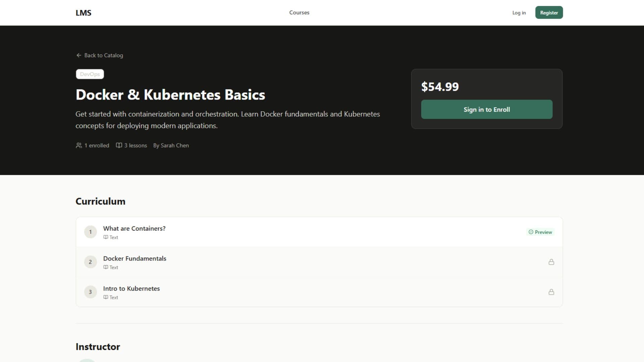Click the number 3 lesson circle
This screenshot has height=362, width=644.
click(x=90, y=292)
